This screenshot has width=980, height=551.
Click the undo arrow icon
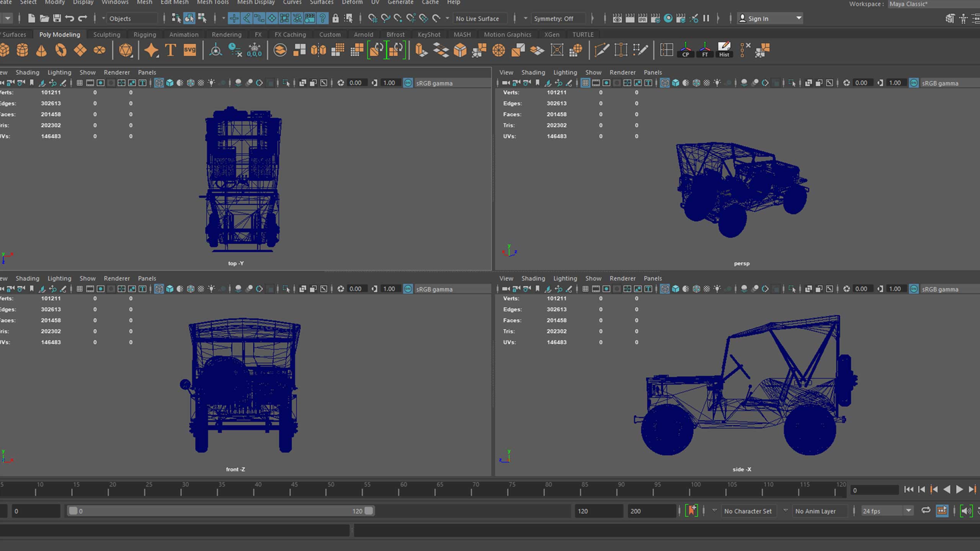(70, 18)
